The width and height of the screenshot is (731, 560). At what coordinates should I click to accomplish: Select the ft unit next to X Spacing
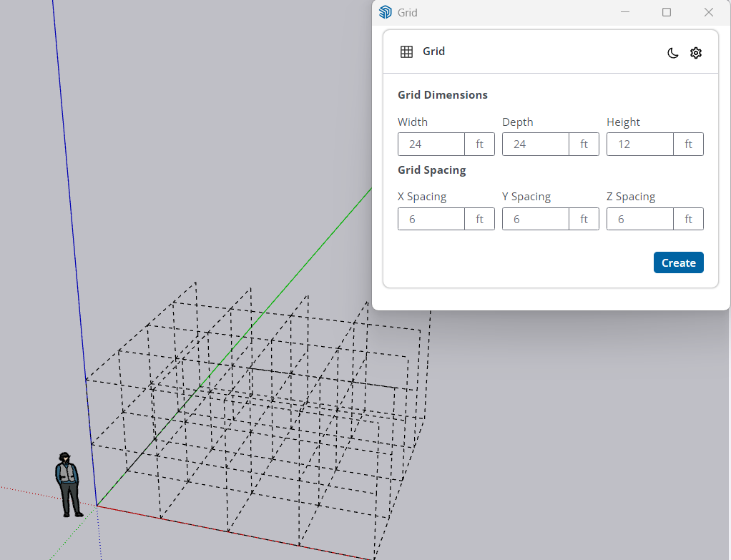[x=479, y=219]
